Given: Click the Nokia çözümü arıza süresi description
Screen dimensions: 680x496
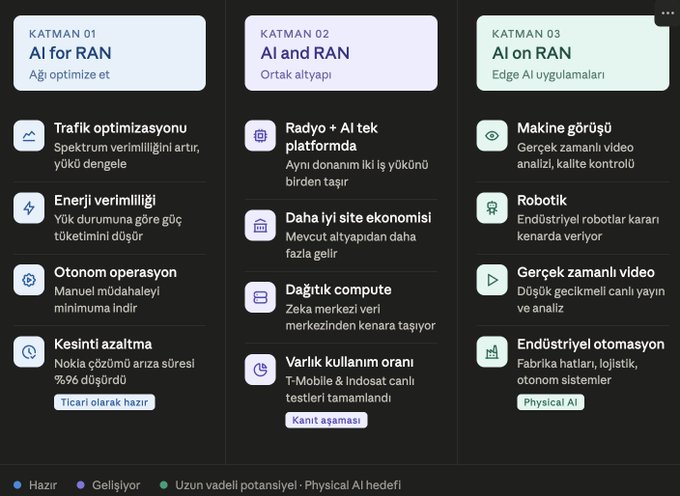Looking at the screenshot, I should click(124, 372).
